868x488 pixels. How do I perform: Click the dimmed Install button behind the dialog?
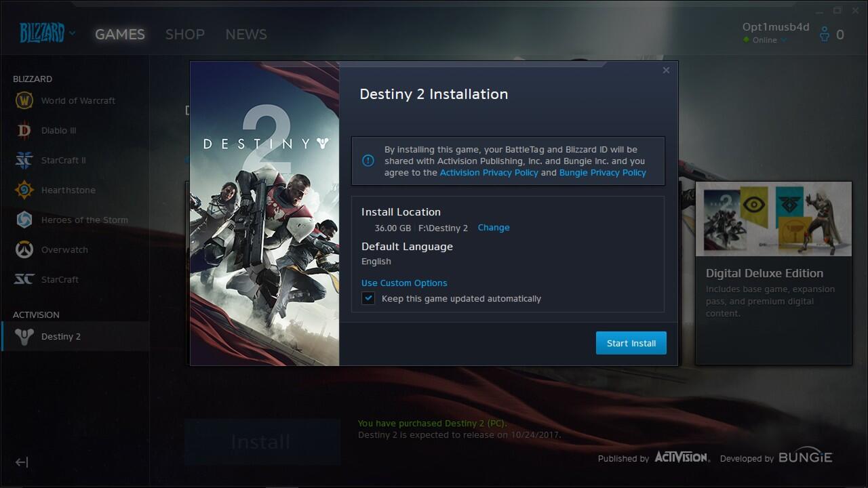click(x=262, y=442)
